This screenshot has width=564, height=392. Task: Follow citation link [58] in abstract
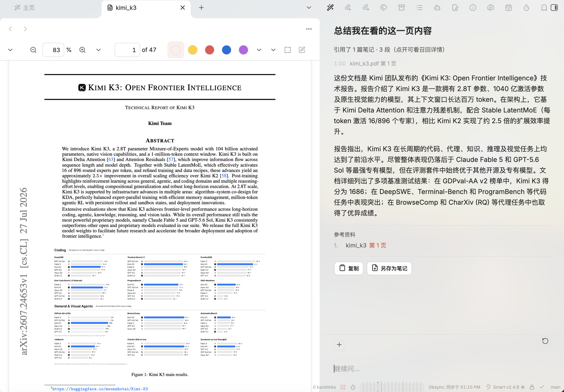tap(224, 176)
